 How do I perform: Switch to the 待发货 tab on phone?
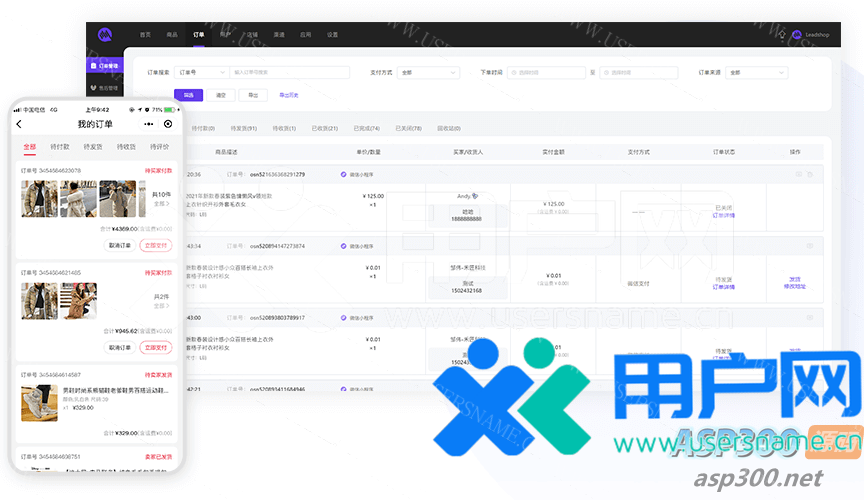[x=93, y=146]
